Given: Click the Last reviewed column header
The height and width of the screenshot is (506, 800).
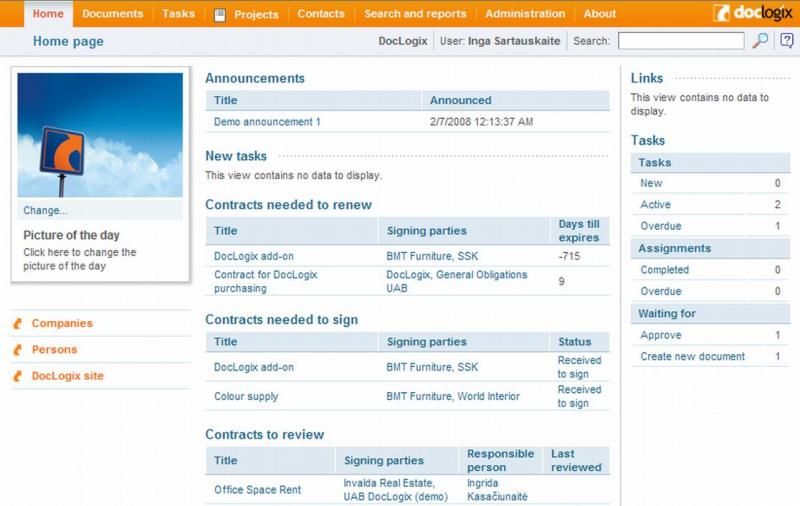Looking at the screenshot, I should coord(576,460).
